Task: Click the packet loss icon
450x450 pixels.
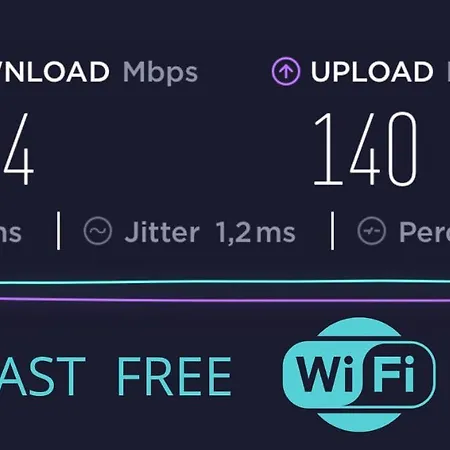Action: (372, 231)
